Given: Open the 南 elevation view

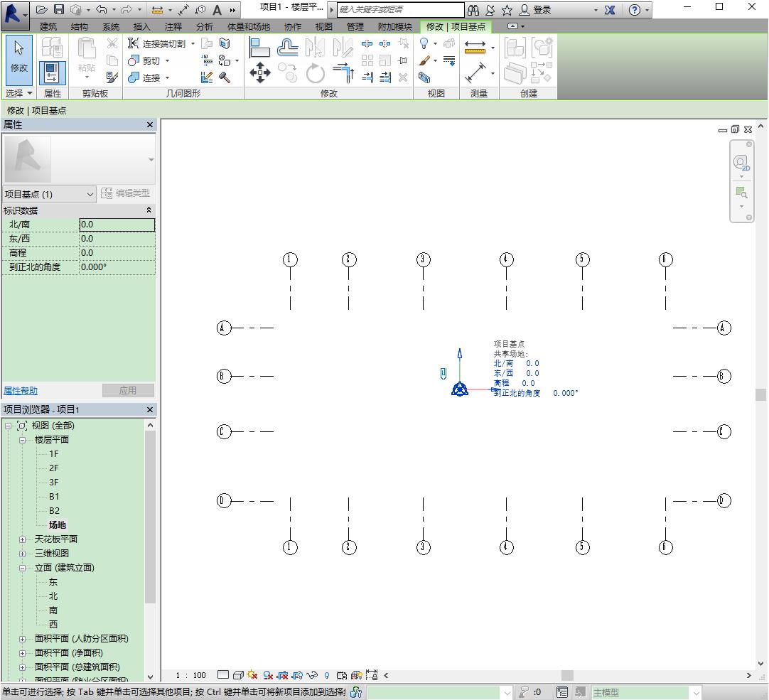Looking at the screenshot, I should [53, 610].
